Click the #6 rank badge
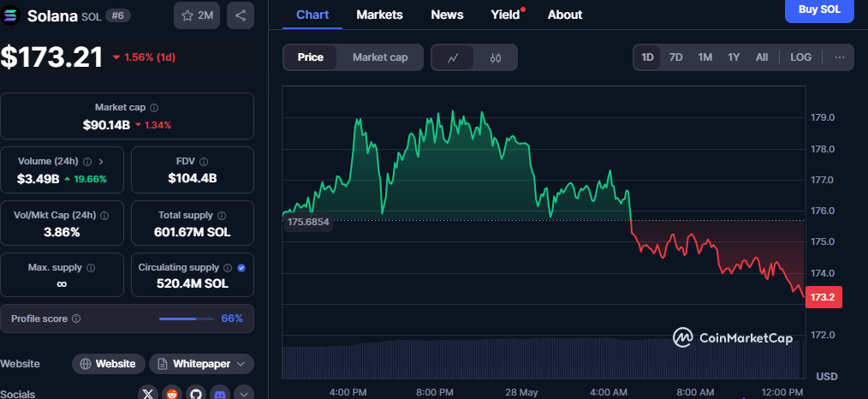868x399 pixels. pyautogui.click(x=118, y=15)
